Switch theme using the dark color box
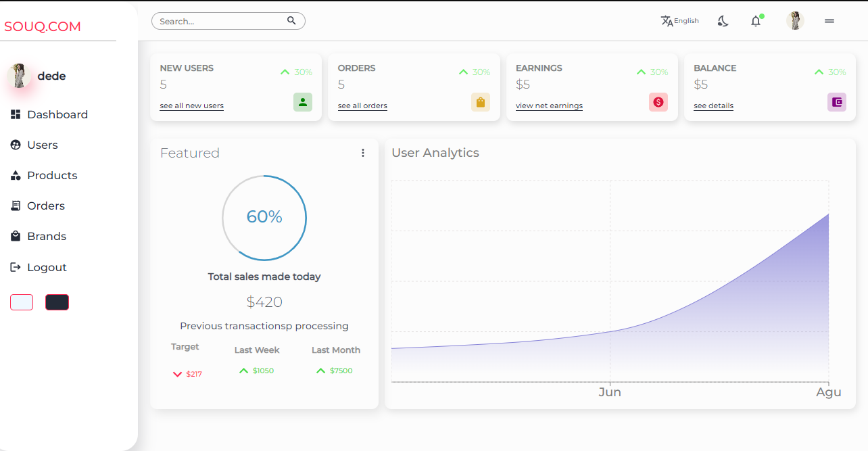This screenshot has height=451, width=868. pos(57,302)
